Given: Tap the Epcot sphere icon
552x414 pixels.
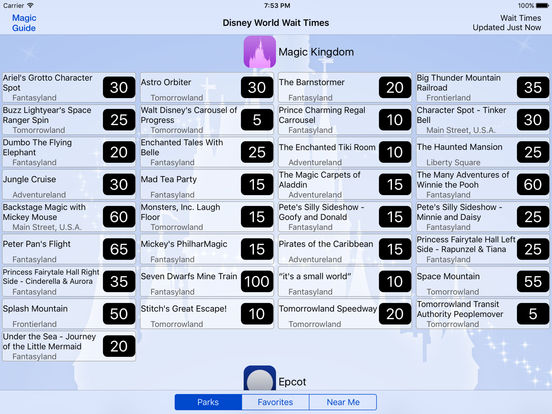Looking at the screenshot, I should pos(260,378).
